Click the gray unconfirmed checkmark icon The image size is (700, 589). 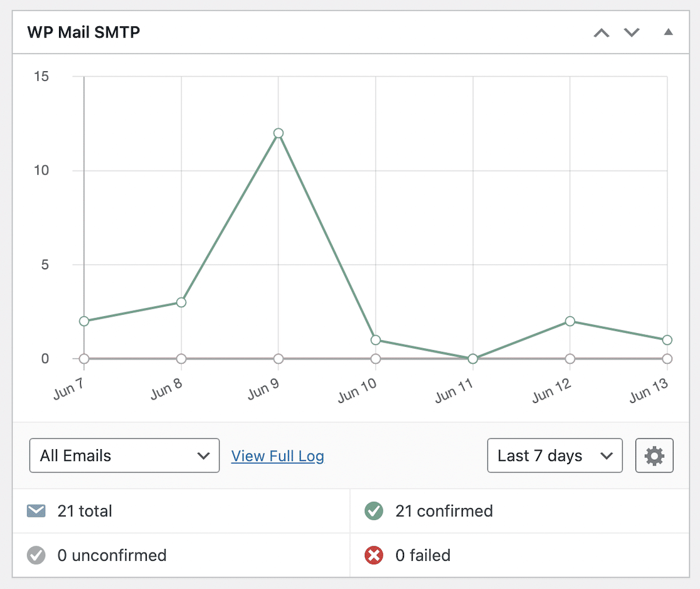[x=36, y=555]
